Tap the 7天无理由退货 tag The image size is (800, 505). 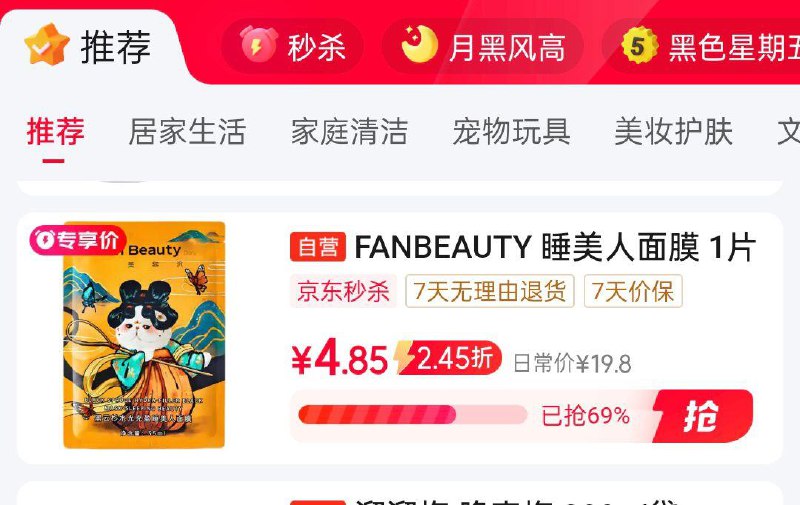(490, 291)
